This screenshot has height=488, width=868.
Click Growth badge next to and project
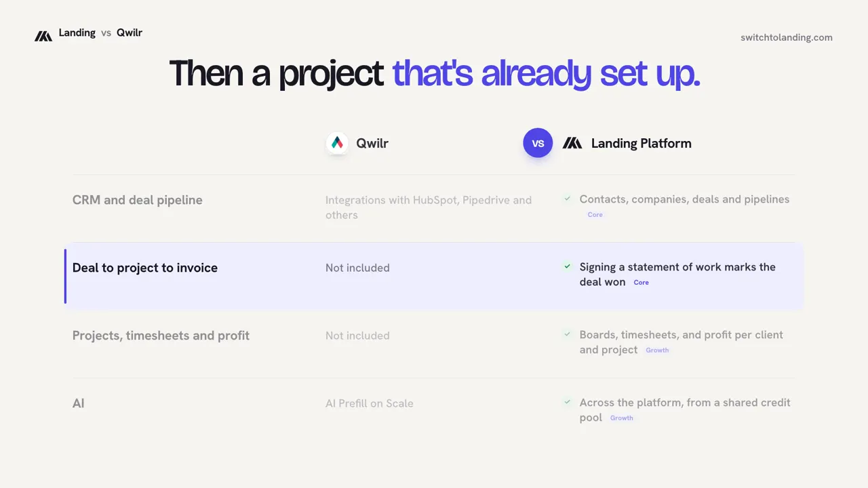[x=657, y=350]
